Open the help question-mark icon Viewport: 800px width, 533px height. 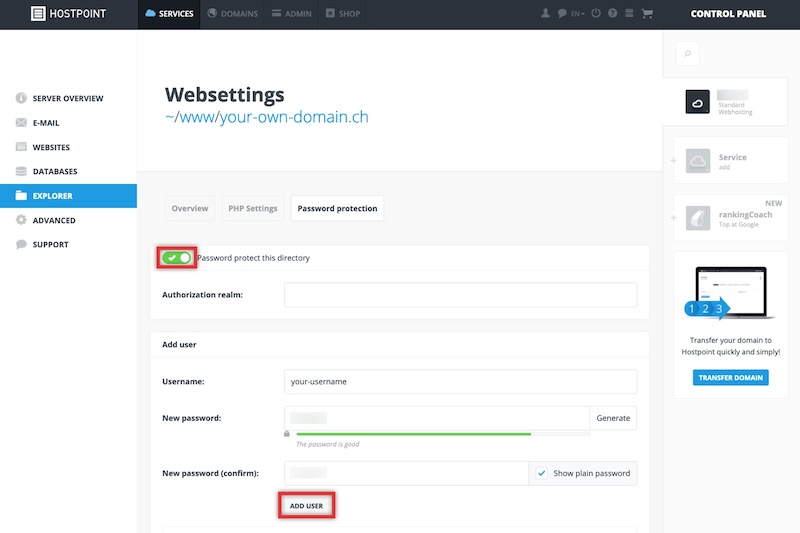(x=612, y=13)
